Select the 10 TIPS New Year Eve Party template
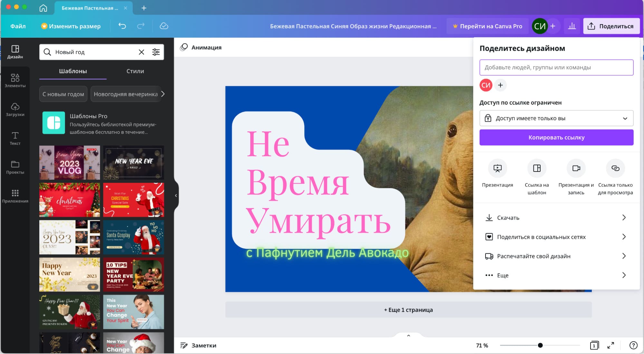This screenshot has width=644, height=354. click(134, 275)
